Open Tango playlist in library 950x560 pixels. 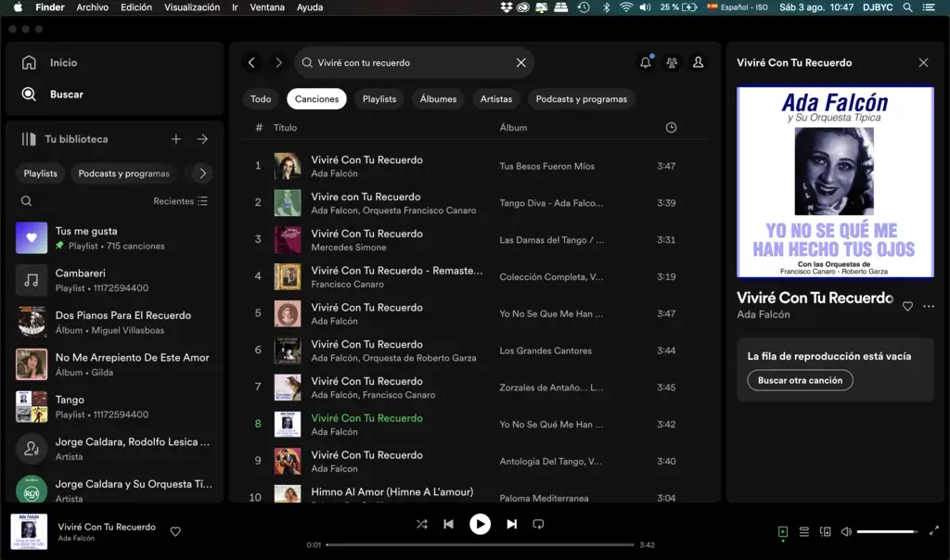click(x=115, y=407)
